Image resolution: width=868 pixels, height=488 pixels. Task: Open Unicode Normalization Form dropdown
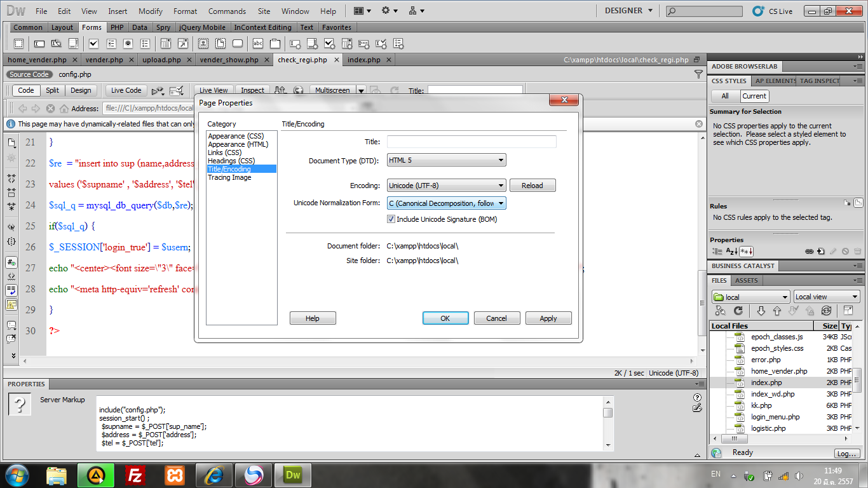click(447, 203)
